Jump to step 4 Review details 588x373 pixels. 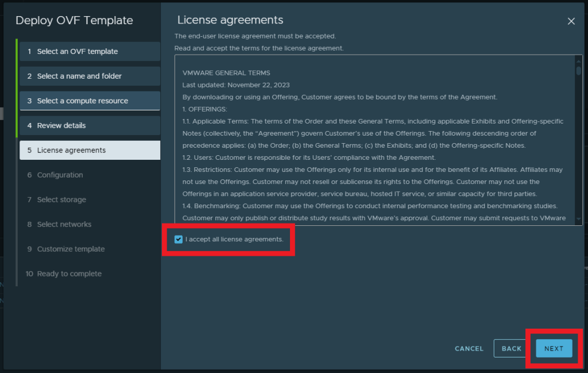pyautogui.click(x=90, y=125)
